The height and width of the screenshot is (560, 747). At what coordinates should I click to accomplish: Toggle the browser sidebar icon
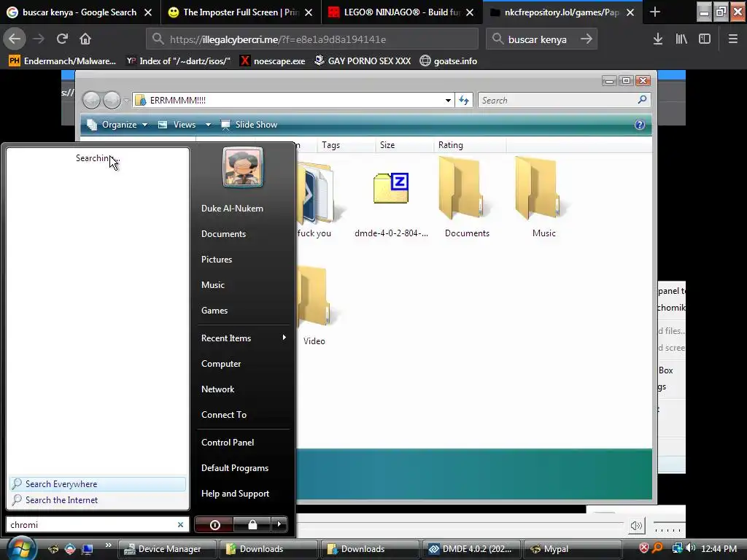pyautogui.click(x=705, y=39)
